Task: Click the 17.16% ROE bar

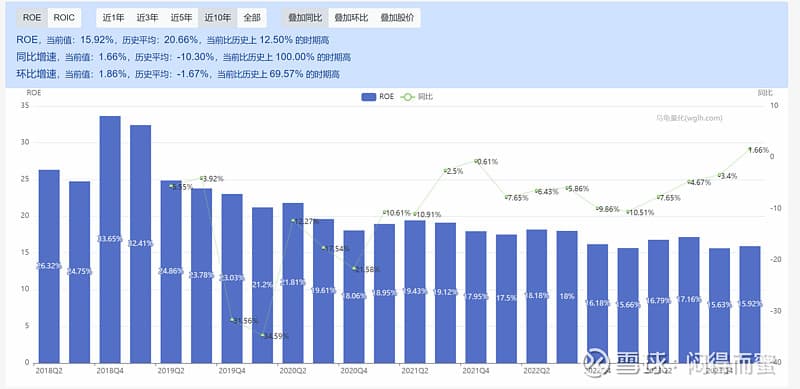Action: [x=689, y=300]
